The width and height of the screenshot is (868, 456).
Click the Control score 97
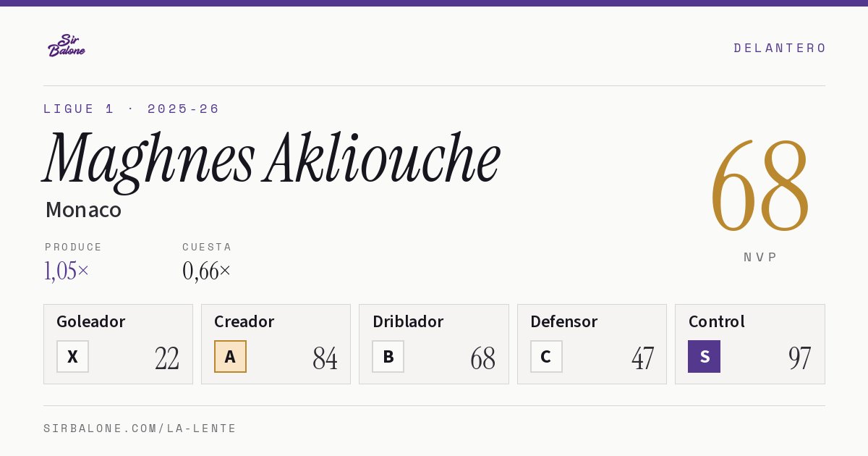pos(799,358)
